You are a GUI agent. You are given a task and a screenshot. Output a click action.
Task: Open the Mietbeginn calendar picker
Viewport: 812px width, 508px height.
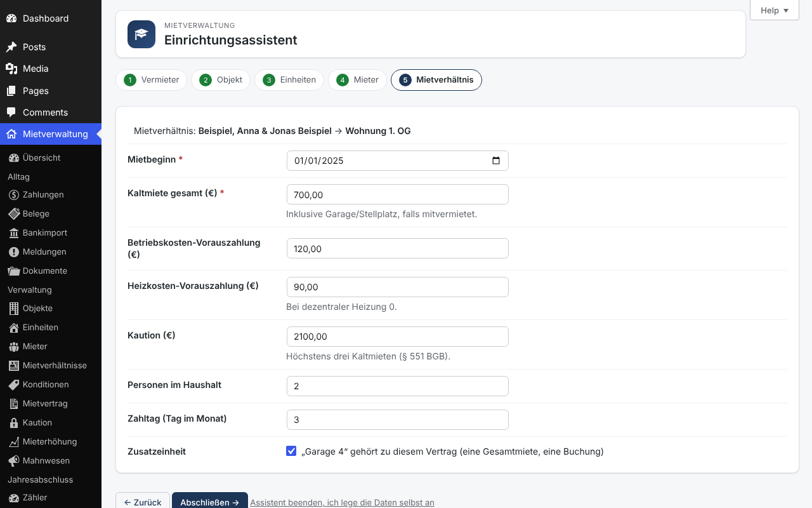[496, 161]
